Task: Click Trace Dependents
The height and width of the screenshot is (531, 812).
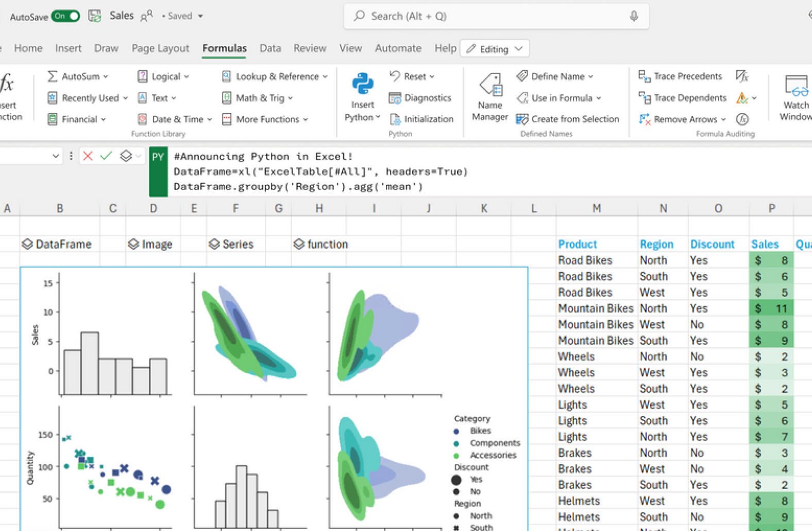Action: 682,98
